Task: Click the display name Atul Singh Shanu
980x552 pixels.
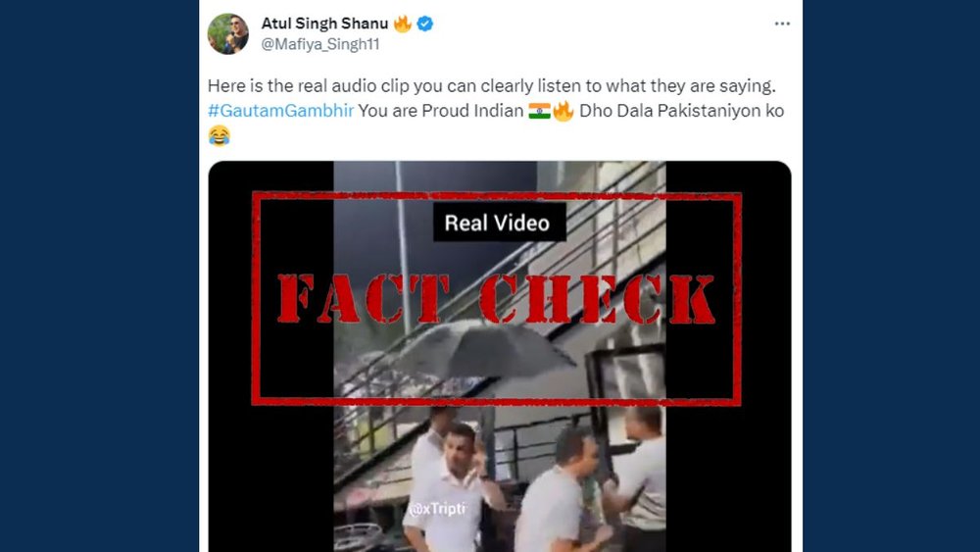Action: [x=324, y=24]
